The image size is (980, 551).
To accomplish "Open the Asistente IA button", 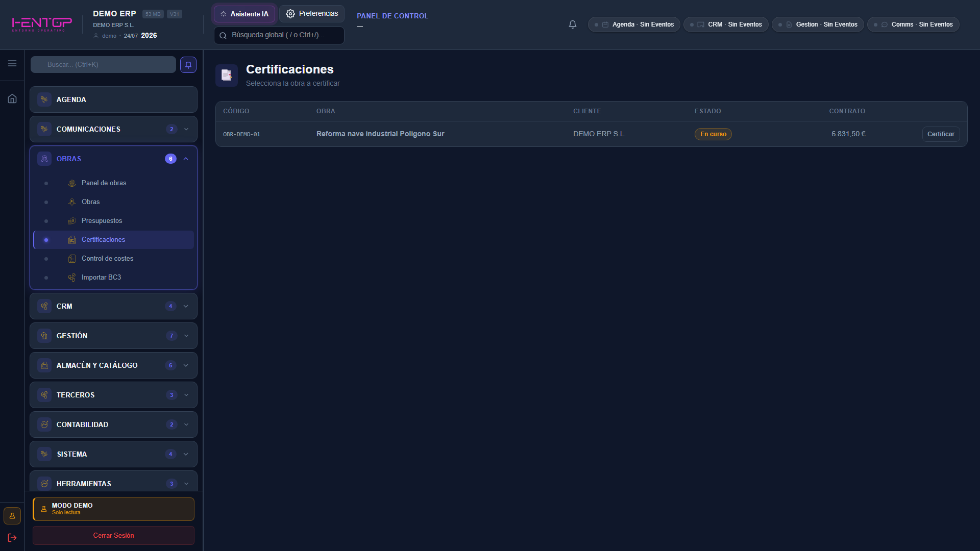I will coord(244,14).
